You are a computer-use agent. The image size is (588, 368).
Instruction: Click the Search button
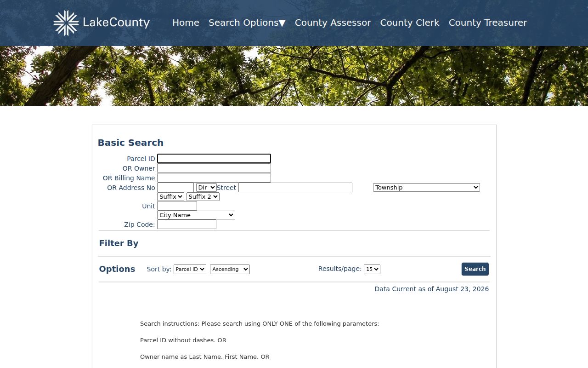tap(475, 269)
